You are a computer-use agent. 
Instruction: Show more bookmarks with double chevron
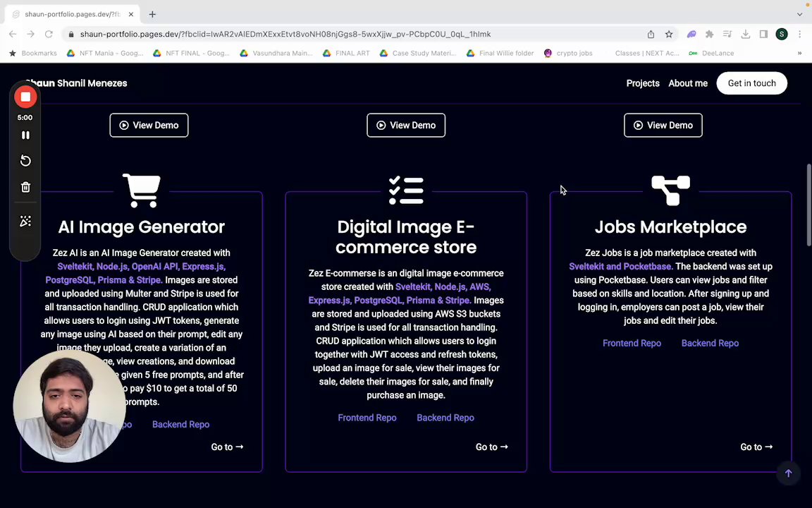(x=799, y=53)
